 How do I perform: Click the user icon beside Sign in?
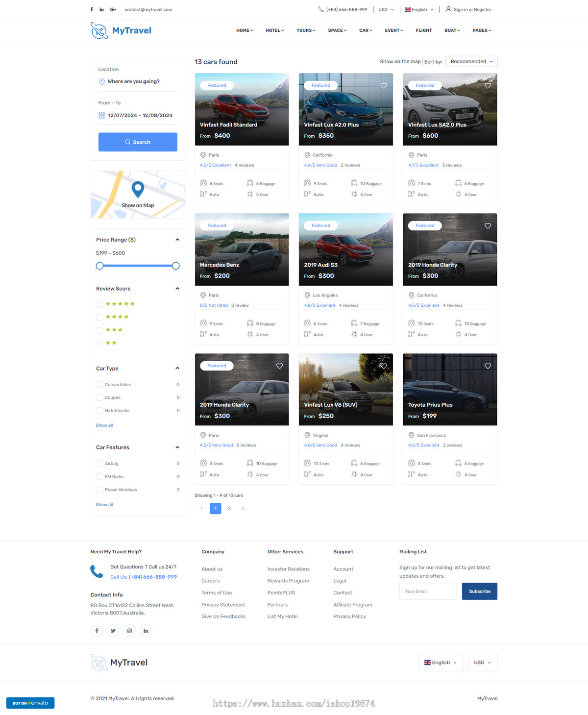[x=448, y=9]
